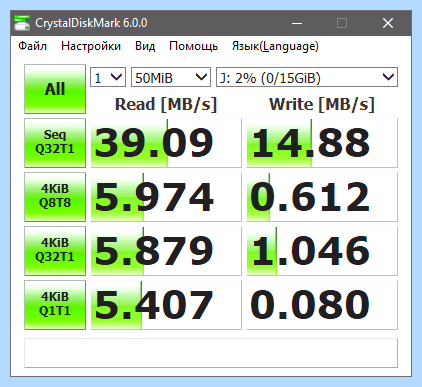This screenshot has width=422, height=387.
Task: Open the Настройки menu
Action: tap(91, 46)
